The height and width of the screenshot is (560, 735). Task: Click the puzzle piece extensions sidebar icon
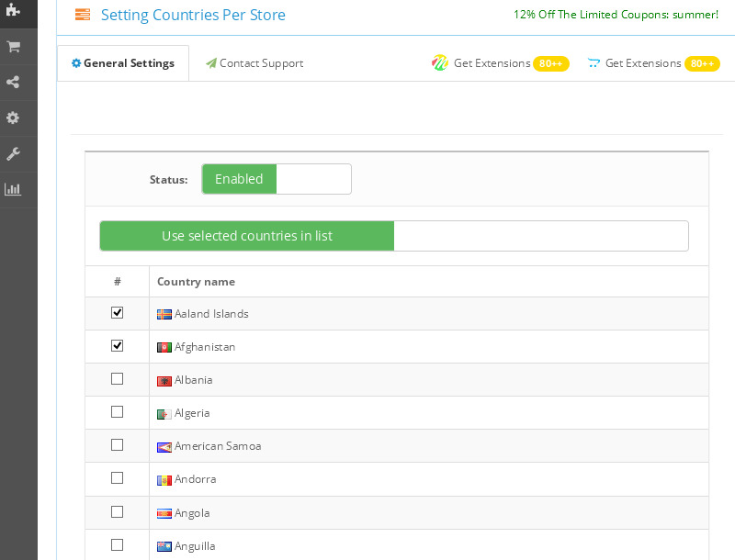coord(13,10)
